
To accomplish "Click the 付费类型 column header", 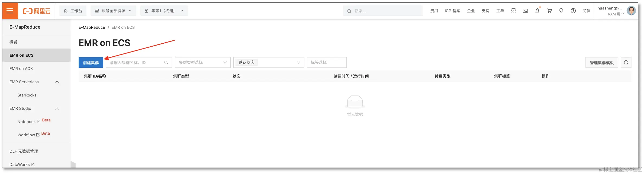I will 443,76.
